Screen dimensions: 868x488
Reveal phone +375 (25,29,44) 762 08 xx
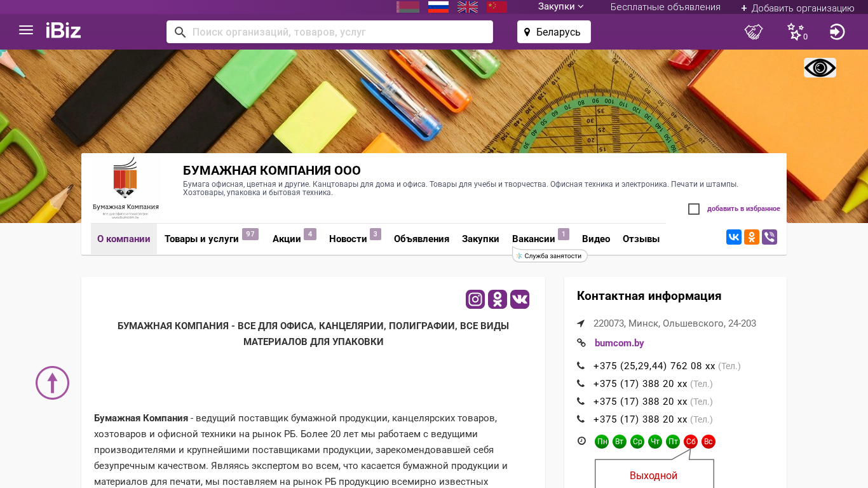[654, 366]
